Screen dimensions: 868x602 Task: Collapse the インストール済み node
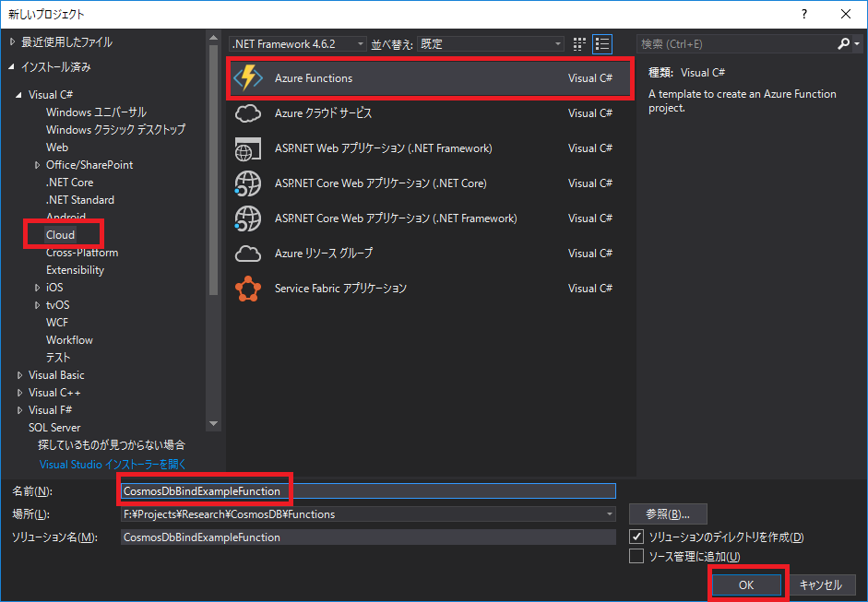coord(12,67)
